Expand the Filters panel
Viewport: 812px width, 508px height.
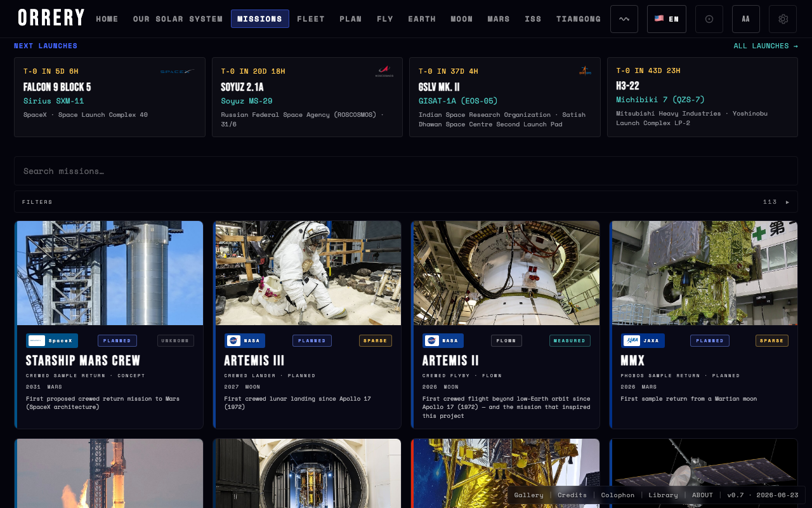click(406, 202)
